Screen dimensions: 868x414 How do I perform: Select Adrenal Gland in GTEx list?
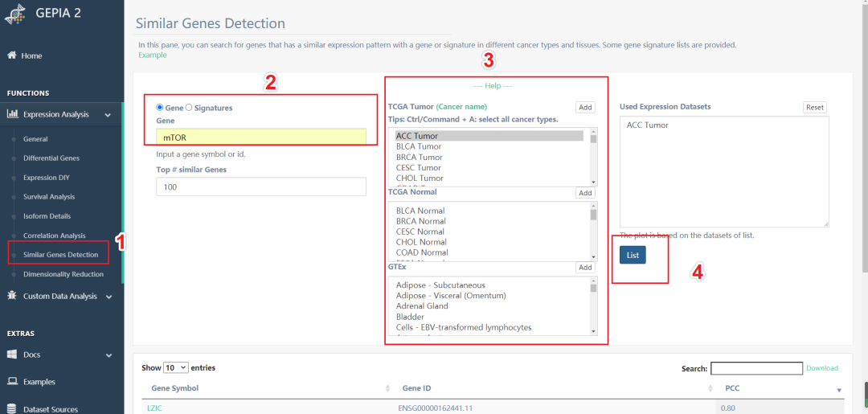click(x=489, y=306)
